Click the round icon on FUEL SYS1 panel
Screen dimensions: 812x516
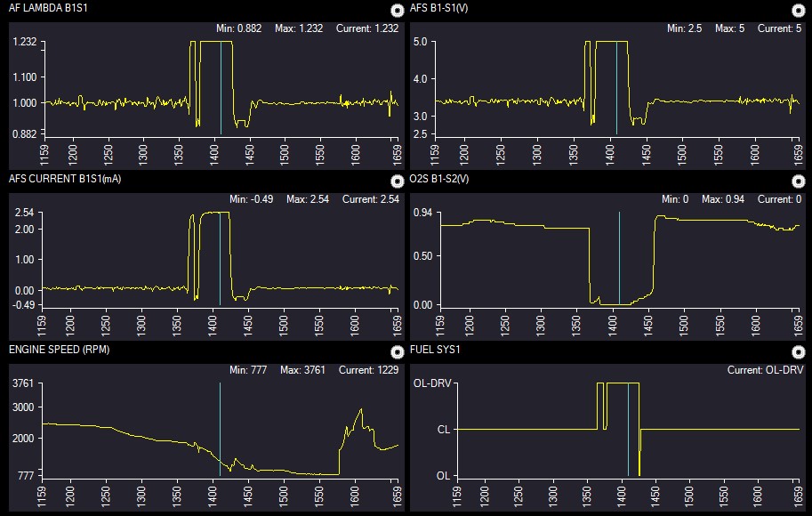click(798, 351)
